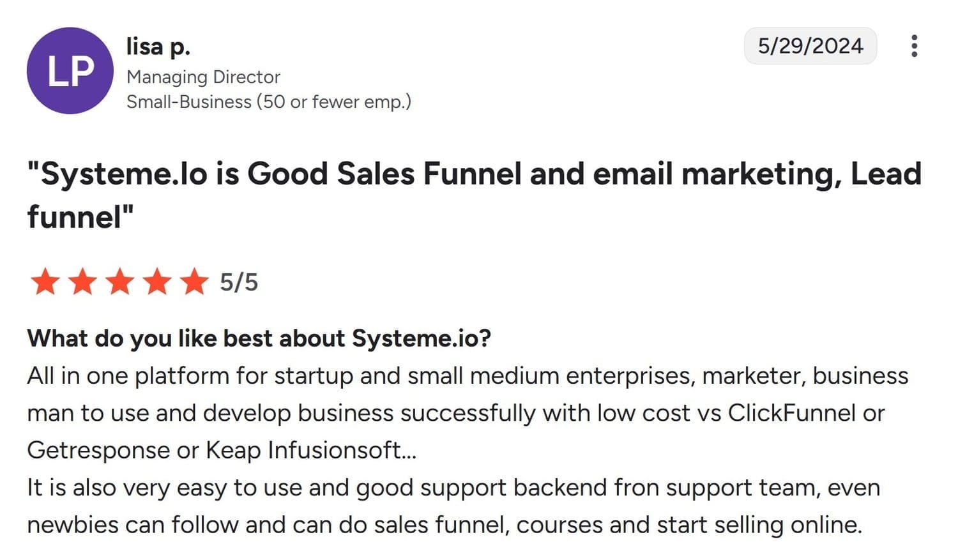958x560 pixels.
Task: Click the "Keap Infusionsoft" mention
Action: 311,451
